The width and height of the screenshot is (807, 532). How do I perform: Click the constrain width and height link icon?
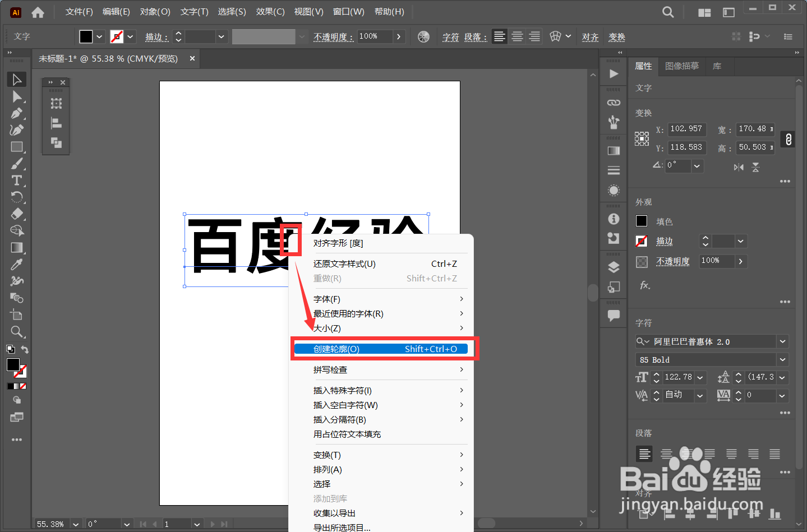pos(788,139)
